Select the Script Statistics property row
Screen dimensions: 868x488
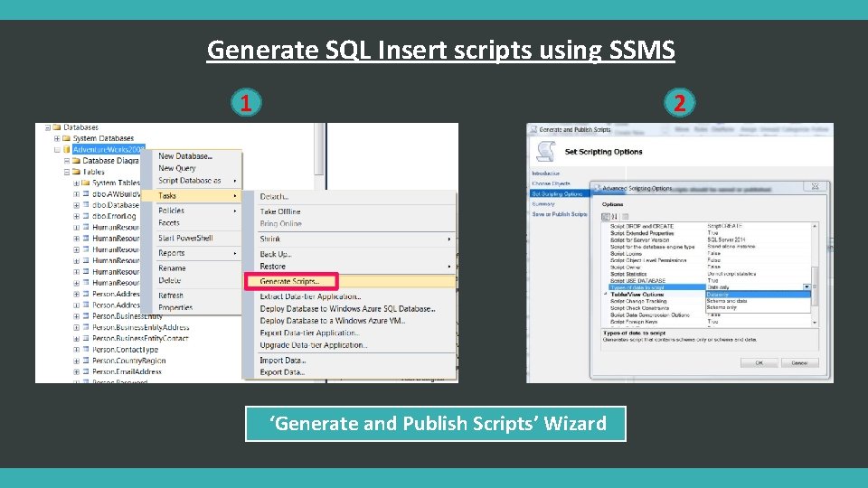[x=711, y=274]
